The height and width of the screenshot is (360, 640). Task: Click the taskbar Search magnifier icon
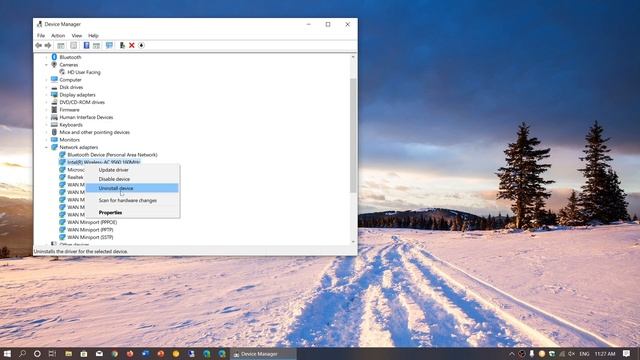(22, 353)
